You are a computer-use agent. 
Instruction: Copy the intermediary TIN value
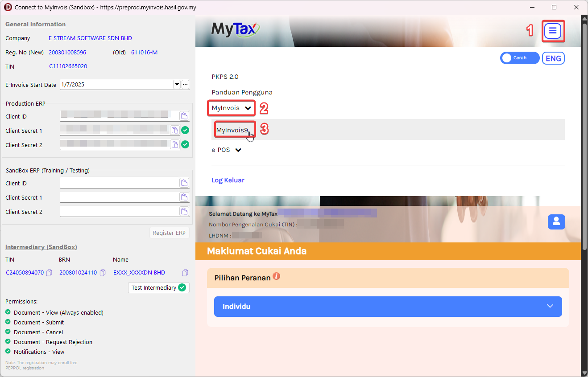(x=50, y=273)
